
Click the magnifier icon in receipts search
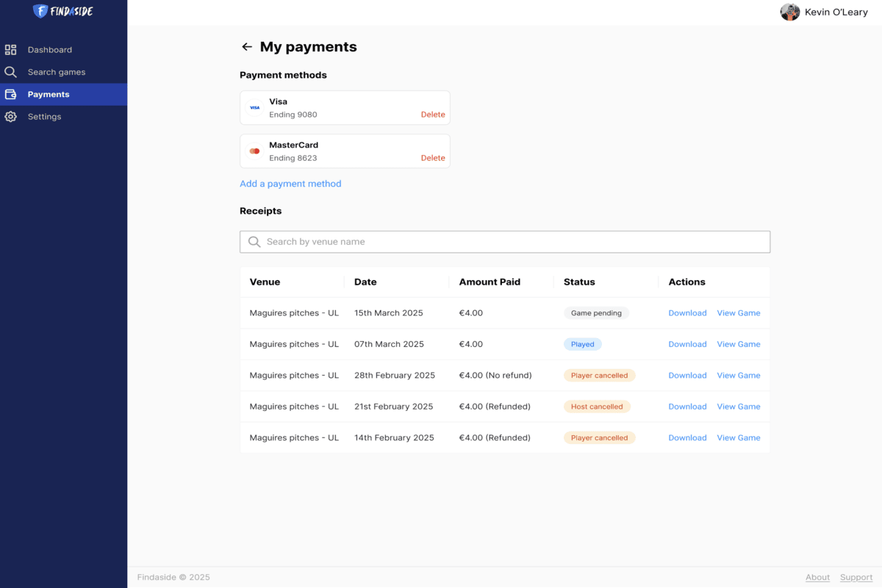(x=254, y=242)
